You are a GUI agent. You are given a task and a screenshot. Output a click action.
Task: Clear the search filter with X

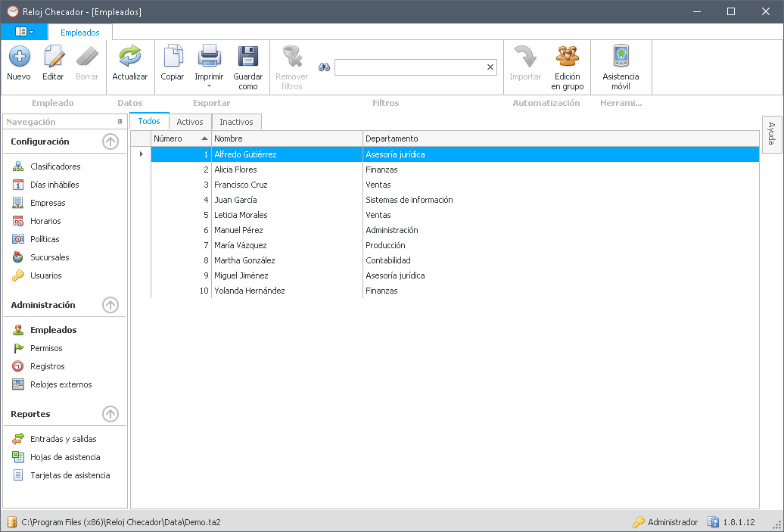pyautogui.click(x=490, y=67)
